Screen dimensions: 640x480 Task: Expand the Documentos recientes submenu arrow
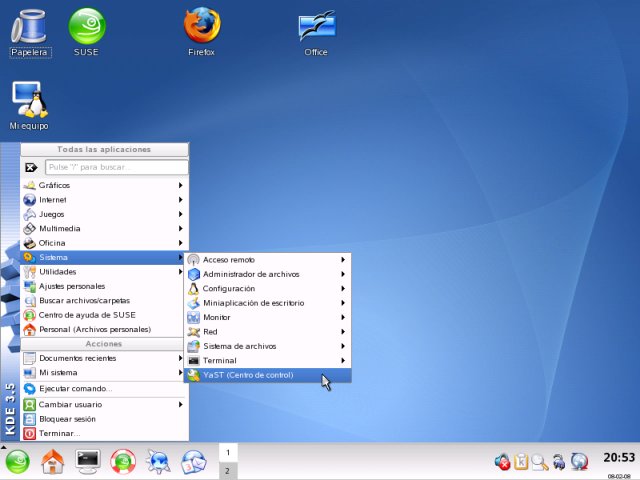180,358
